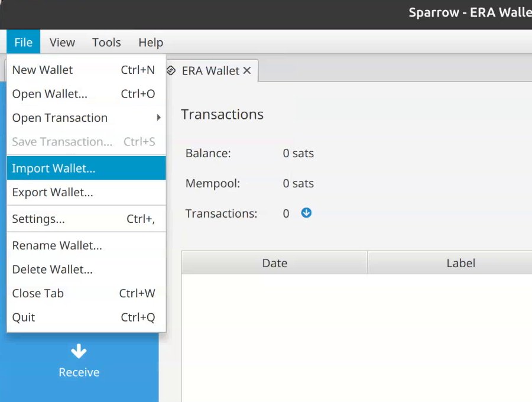Open the Tools menu

coord(106,42)
